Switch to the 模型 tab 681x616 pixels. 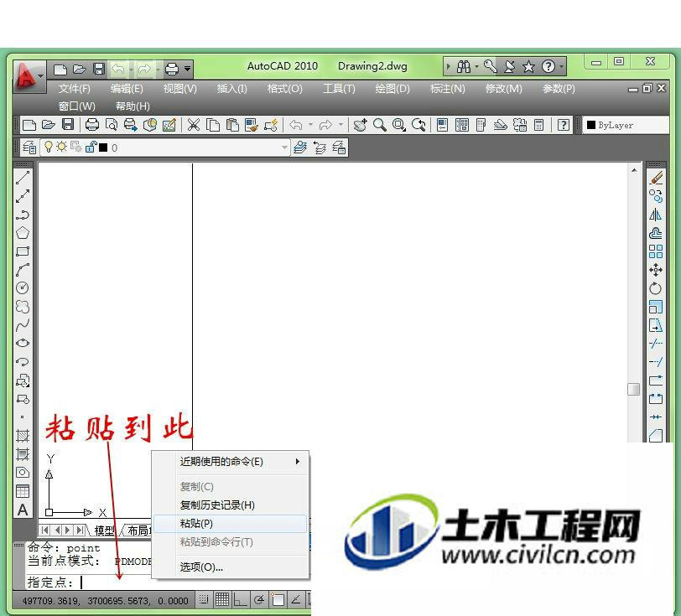coord(104,530)
